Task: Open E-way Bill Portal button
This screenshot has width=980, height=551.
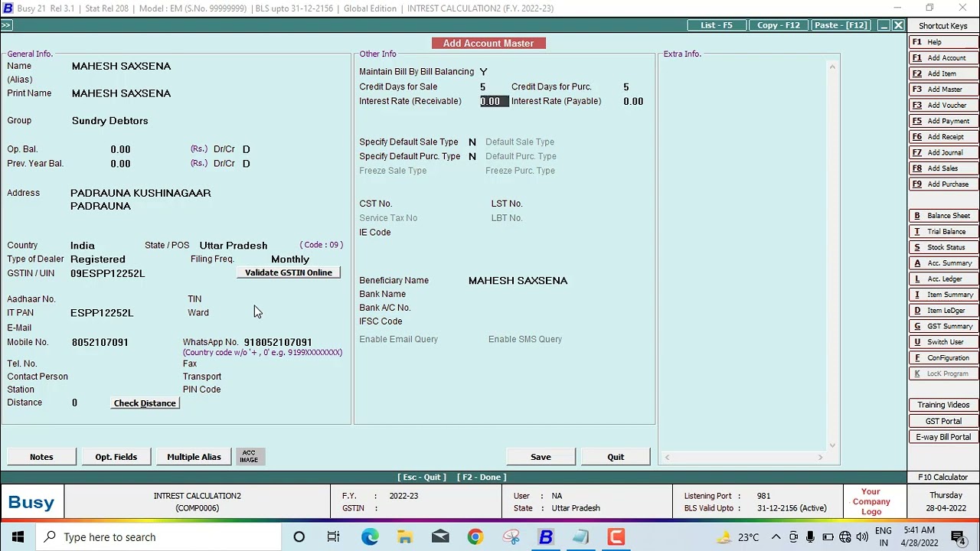Action: tap(943, 437)
